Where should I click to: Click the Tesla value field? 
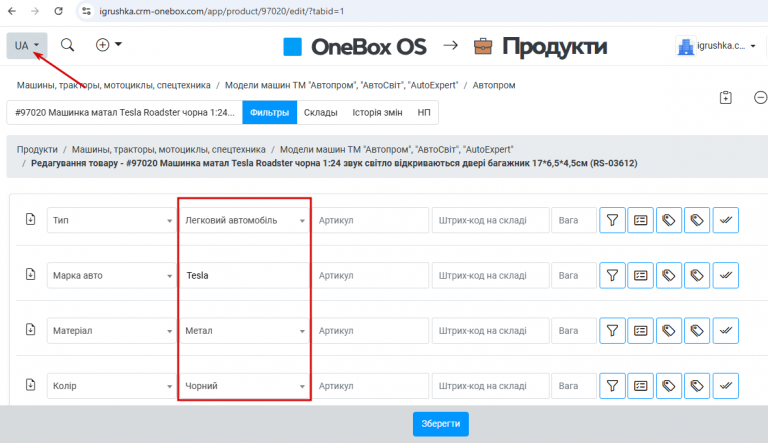coord(244,275)
